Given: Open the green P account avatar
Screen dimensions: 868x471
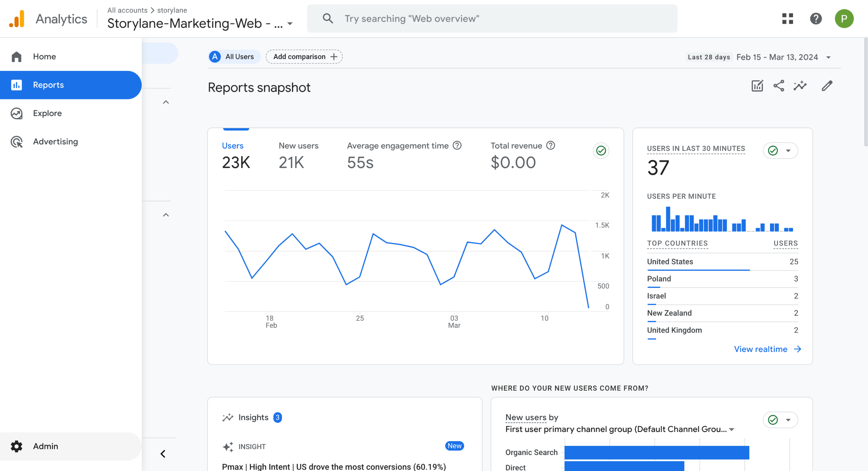Looking at the screenshot, I should click(844, 19).
